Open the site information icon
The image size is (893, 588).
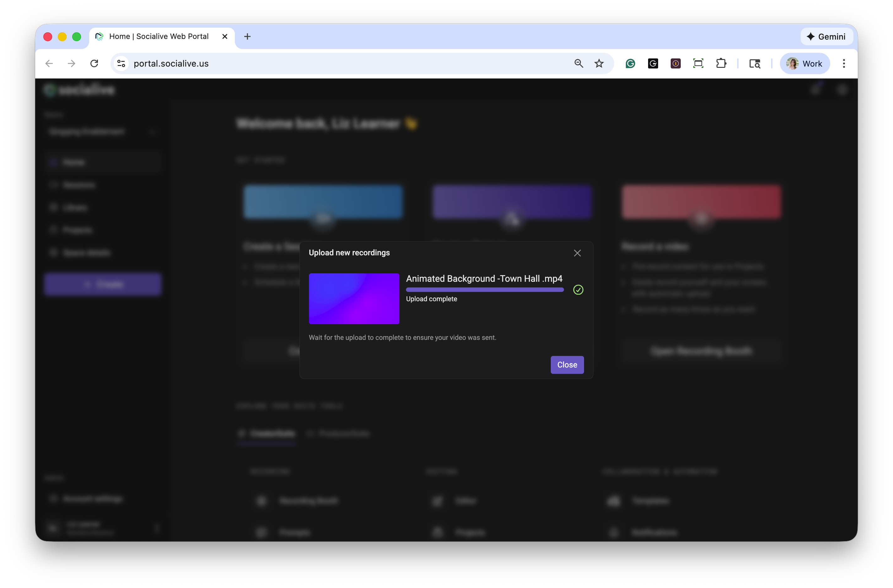[x=121, y=63]
